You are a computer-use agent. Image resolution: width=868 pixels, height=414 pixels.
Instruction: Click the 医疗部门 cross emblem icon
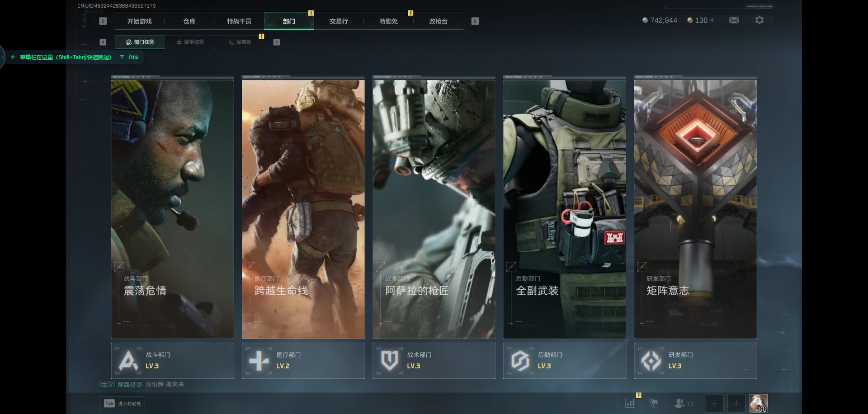coord(259,361)
